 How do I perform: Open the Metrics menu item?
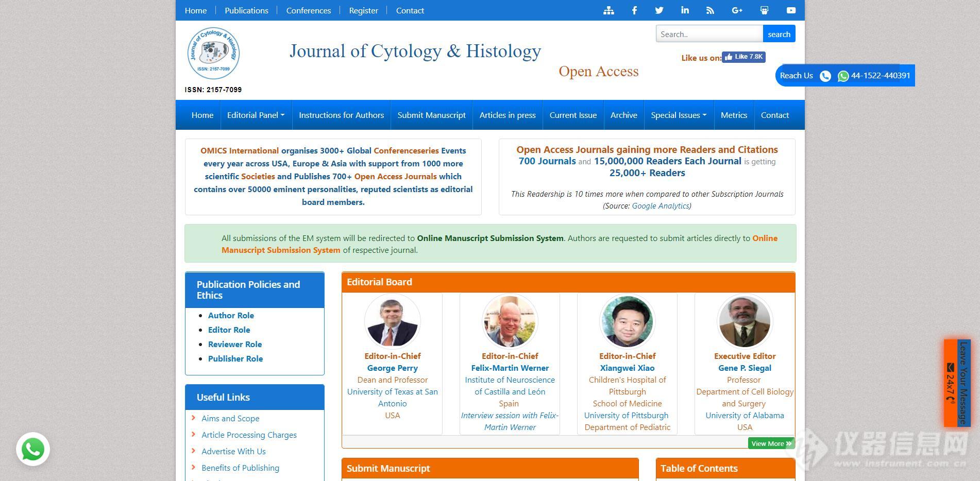pyautogui.click(x=734, y=115)
